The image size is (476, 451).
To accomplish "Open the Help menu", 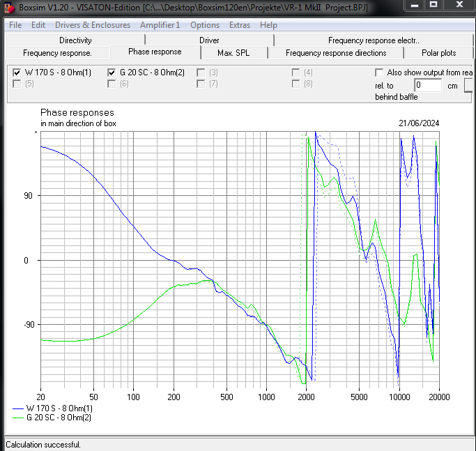I will 268,25.
